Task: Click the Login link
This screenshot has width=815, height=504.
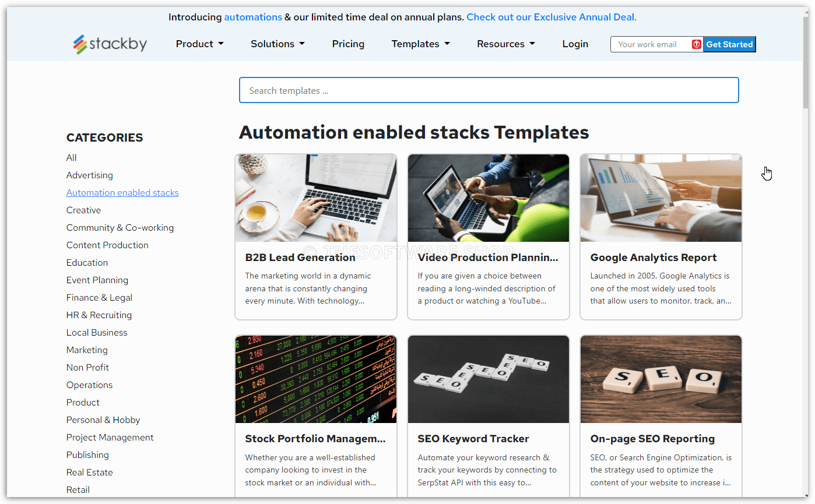Action: [x=575, y=44]
